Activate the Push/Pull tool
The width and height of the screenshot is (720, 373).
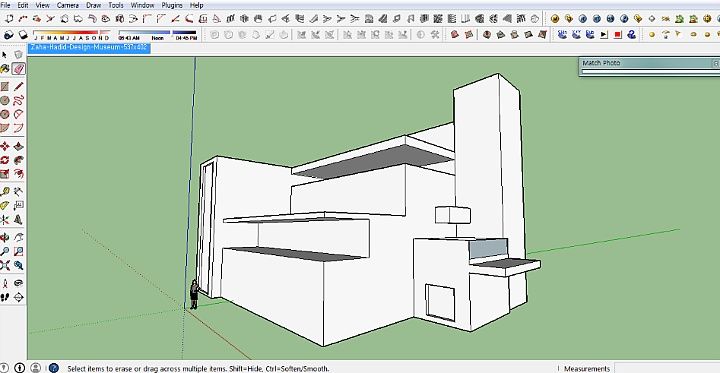[x=18, y=147]
